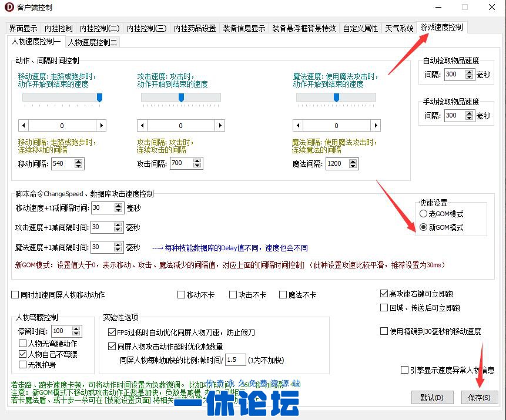Adjust the 攻击间隔 spinner arrows

[197, 163]
